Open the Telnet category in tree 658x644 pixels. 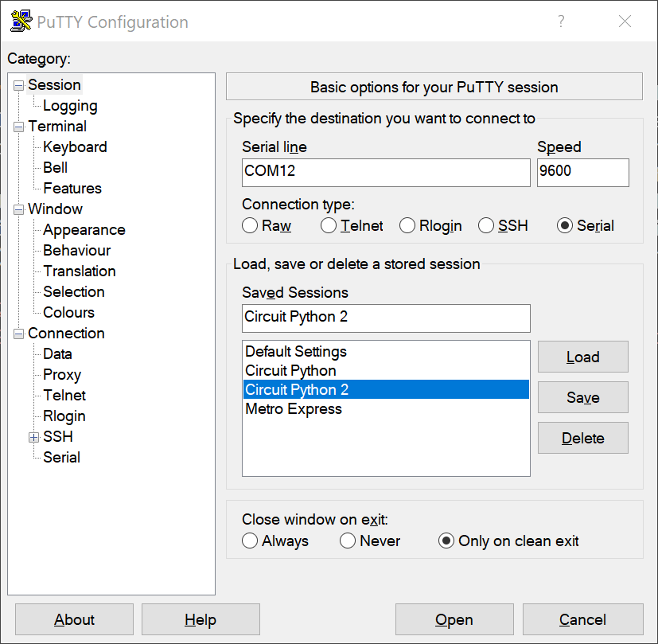(x=64, y=395)
